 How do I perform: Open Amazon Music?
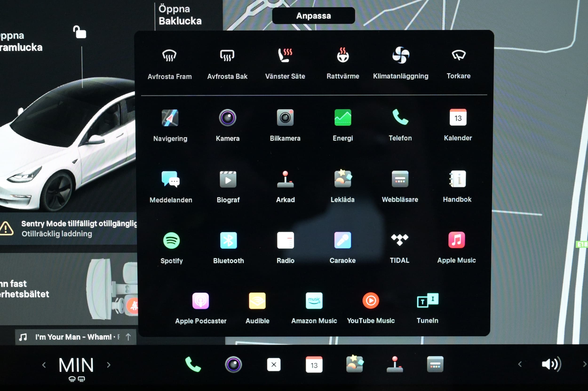click(x=314, y=309)
